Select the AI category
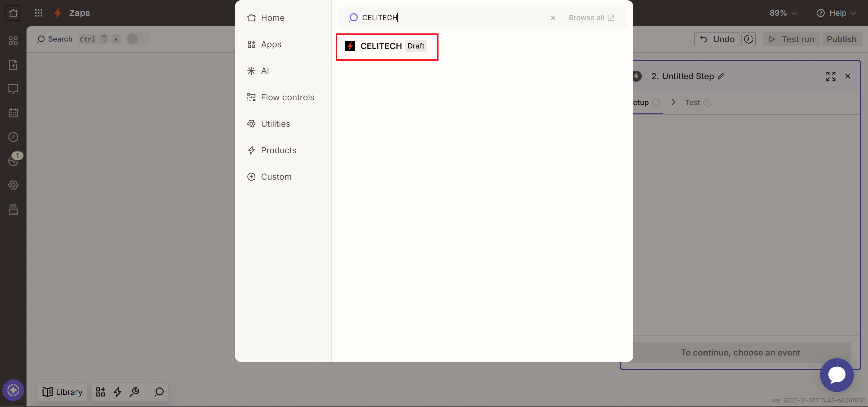Image resolution: width=868 pixels, height=407 pixels. click(x=265, y=71)
